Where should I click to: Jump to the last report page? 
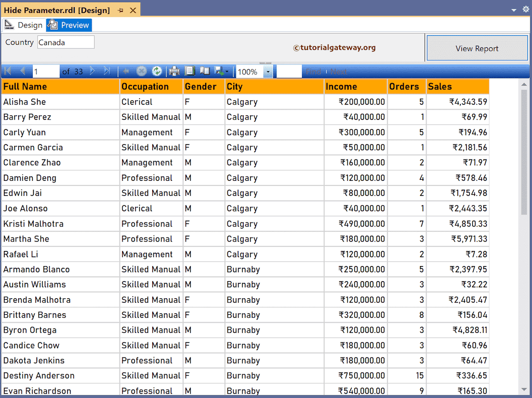[x=107, y=71]
